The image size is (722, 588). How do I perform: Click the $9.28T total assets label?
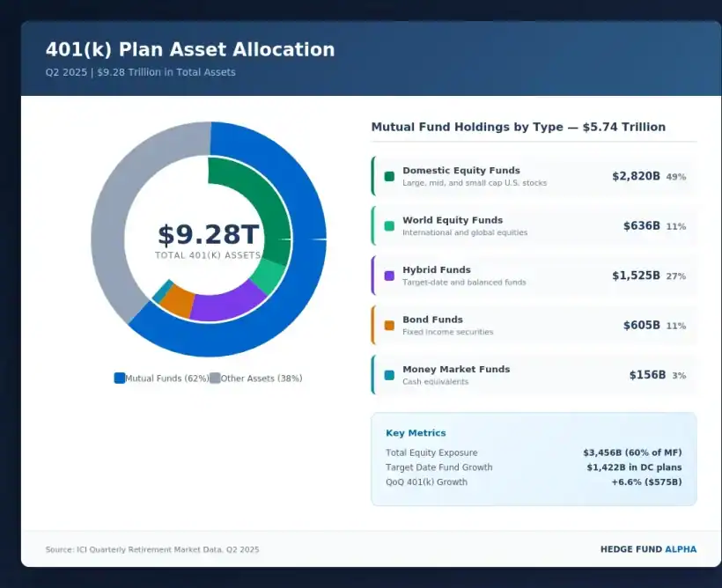210,236
